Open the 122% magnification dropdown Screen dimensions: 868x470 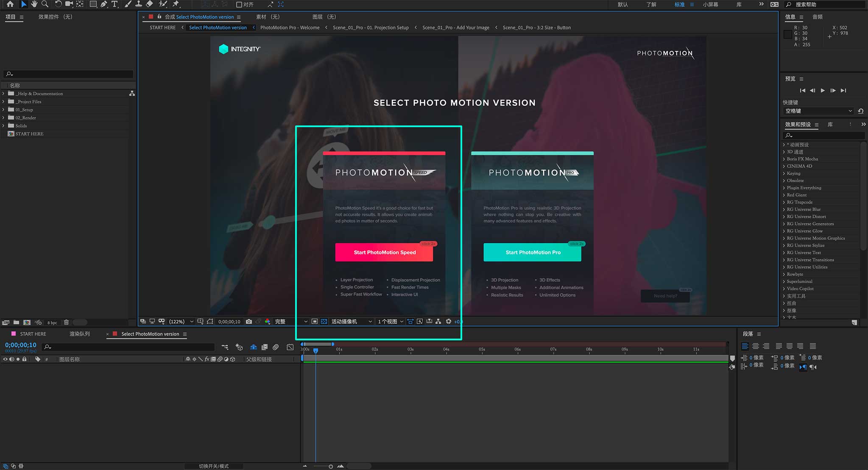click(x=181, y=322)
